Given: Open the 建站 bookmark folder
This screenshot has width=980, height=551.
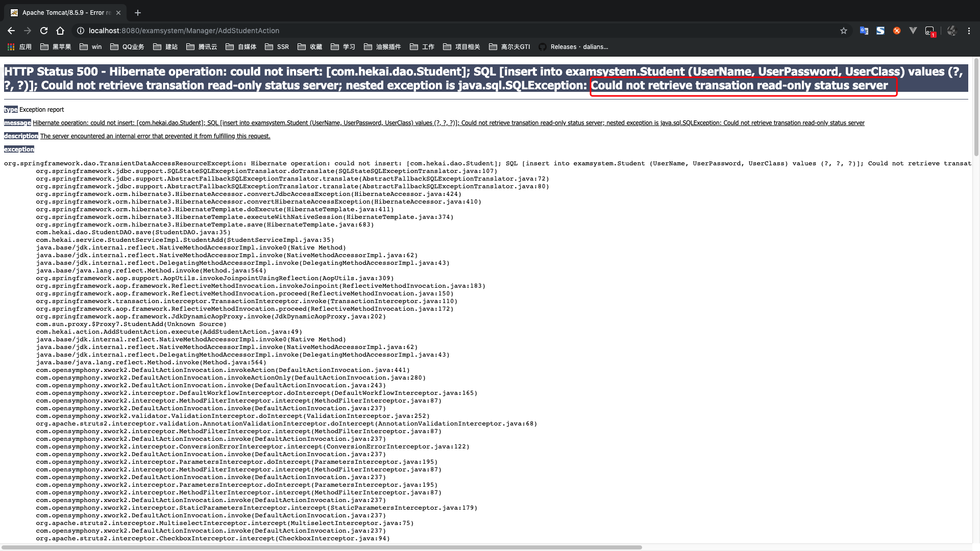Looking at the screenshot, I should (165, 47).
